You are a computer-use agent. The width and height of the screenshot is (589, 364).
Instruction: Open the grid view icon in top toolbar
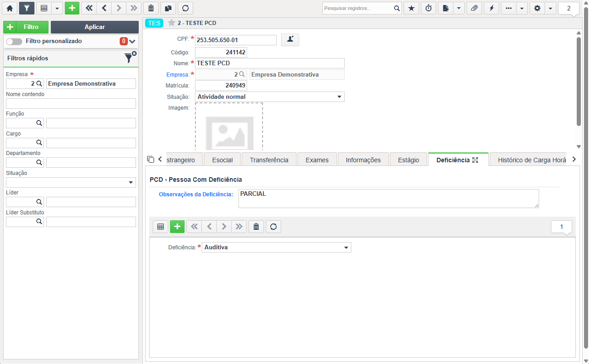pyautogui.click(x=44, y=8)
